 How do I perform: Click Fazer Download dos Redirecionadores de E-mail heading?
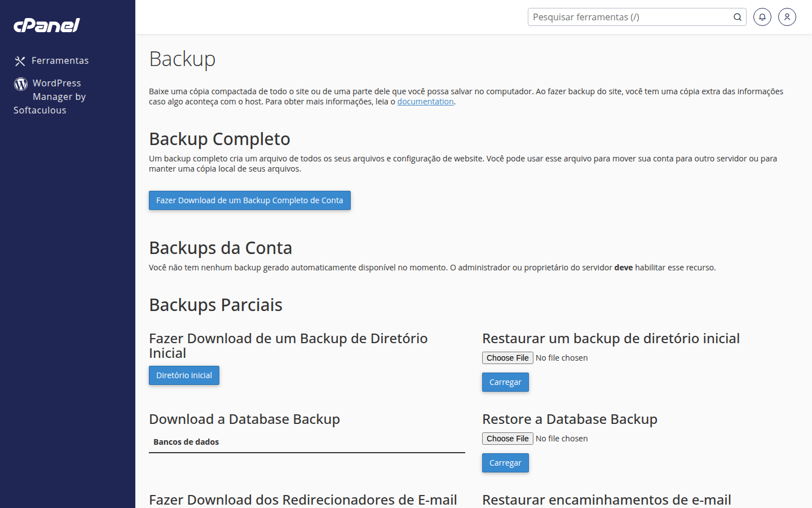303,500
